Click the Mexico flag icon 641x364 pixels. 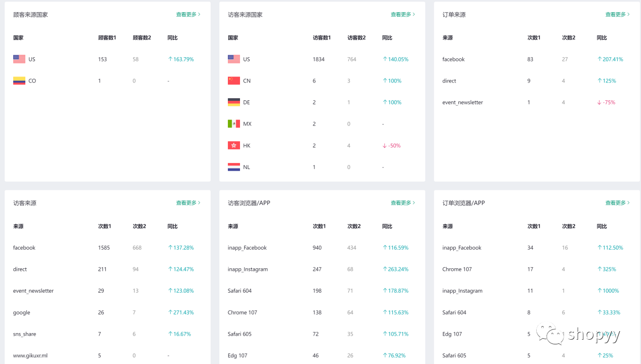(234, 124)
